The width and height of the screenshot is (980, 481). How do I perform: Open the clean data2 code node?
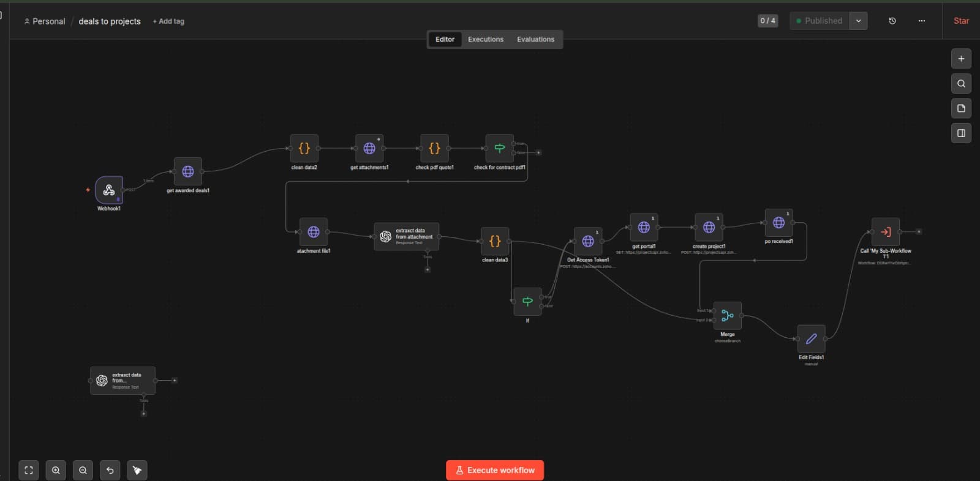(304, 148)
